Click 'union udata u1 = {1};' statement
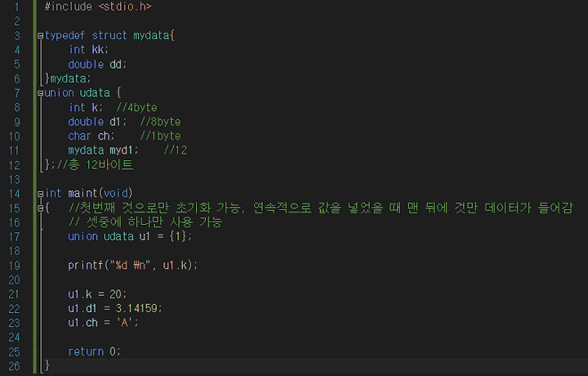Image resolution: width=588 pixels, height=376 pixels. pos(130,236)
